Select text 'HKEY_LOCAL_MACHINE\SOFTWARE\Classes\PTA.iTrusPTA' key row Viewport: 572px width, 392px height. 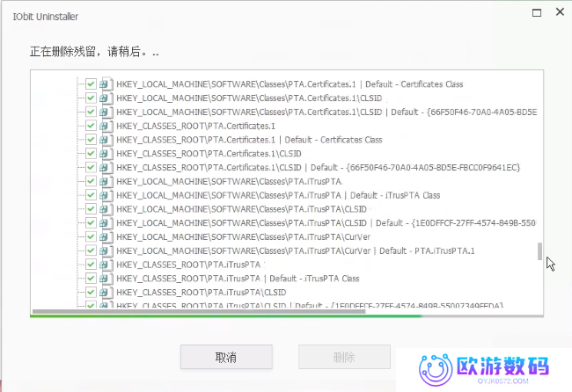(x=229, y=181)
